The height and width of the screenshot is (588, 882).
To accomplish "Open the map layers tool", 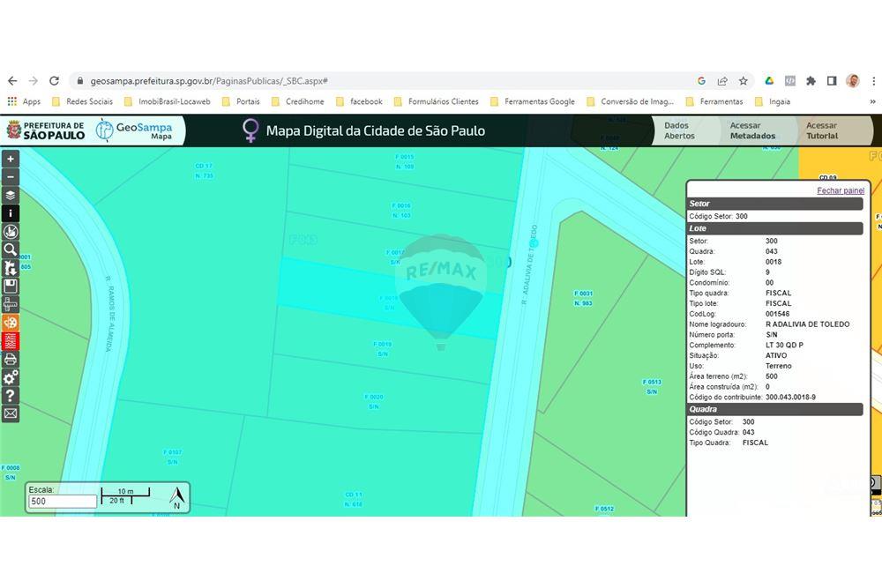I will coord(11,195).
